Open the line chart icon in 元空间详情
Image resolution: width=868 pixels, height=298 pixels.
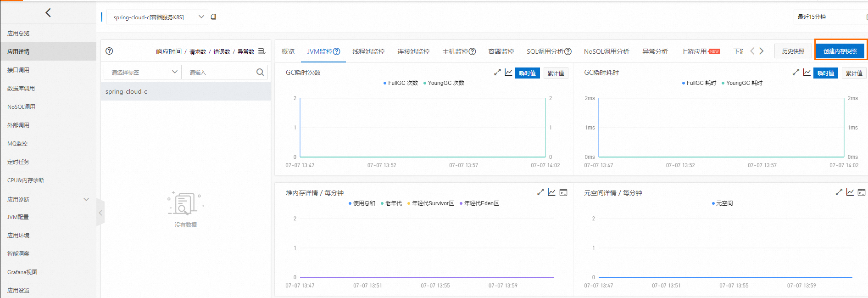click(850, 192)
